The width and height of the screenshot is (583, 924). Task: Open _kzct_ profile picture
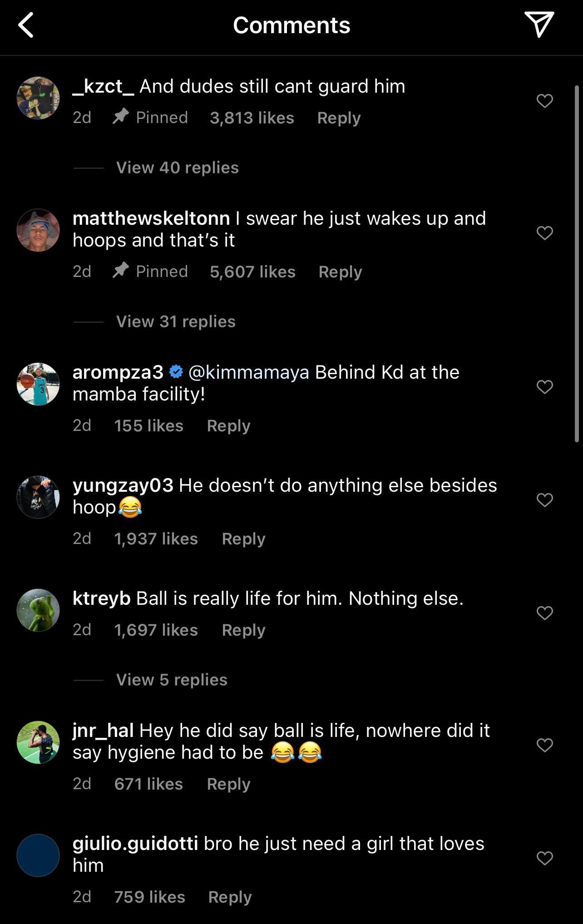[x=38, y=98]
